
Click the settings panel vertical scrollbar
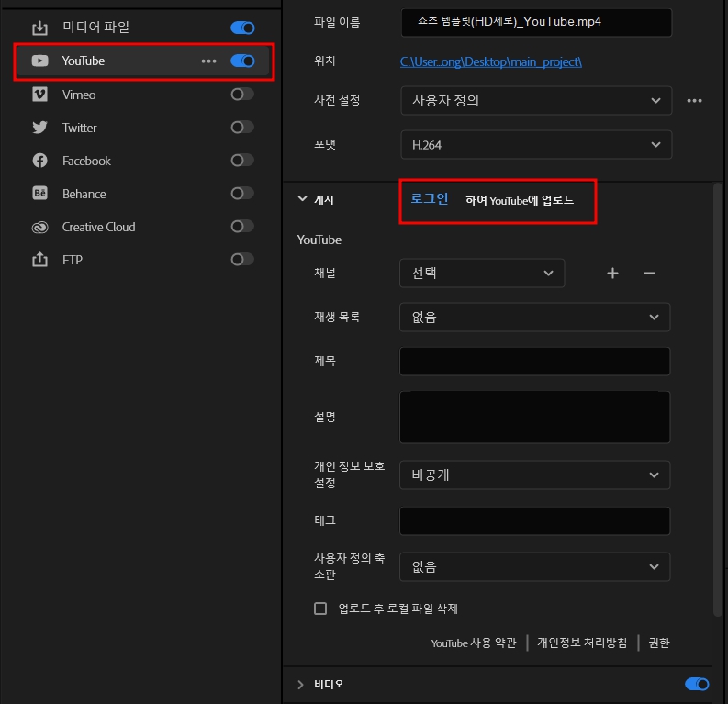point(718,400)
